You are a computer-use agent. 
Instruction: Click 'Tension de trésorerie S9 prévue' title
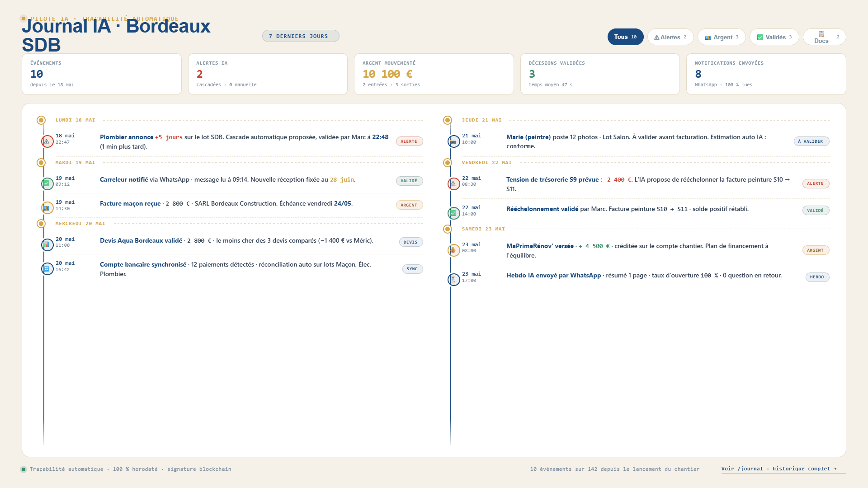552,179
